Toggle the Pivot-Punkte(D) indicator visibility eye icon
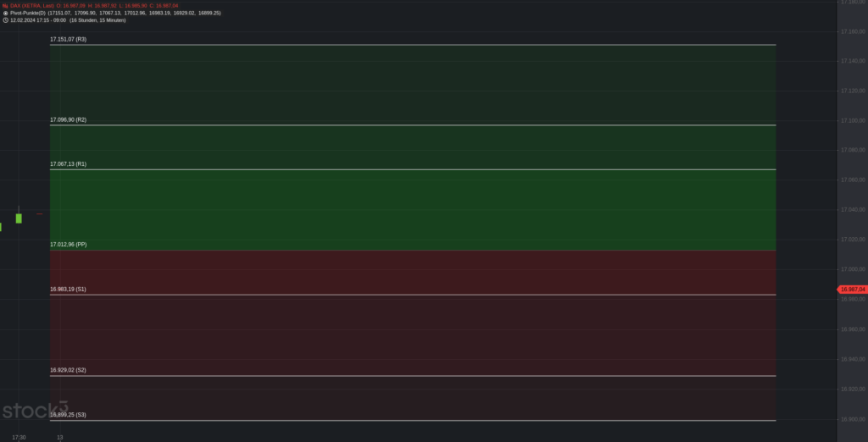Screen dimensions: 868x442 [6, 13]
